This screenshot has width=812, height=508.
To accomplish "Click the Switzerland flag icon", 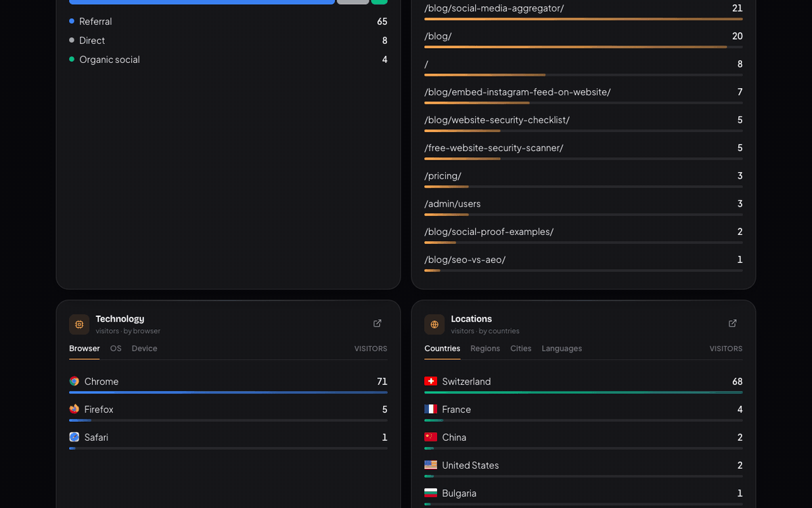I will point(430,381).
